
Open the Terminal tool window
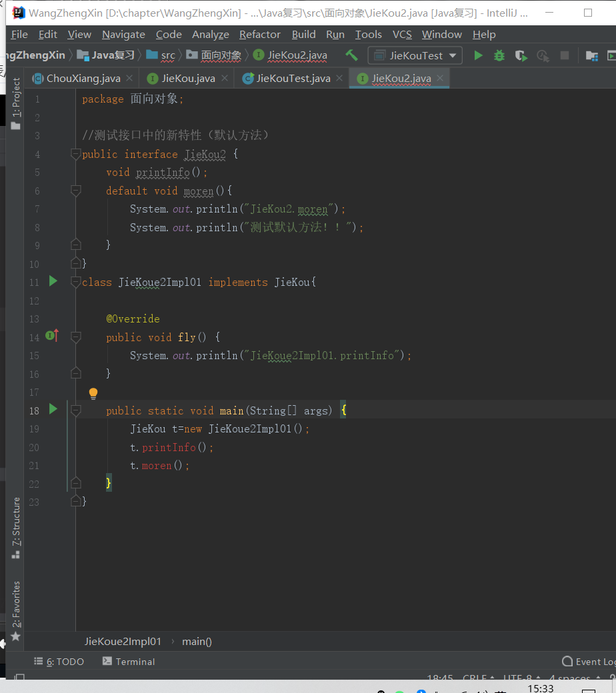coord(129,662)
